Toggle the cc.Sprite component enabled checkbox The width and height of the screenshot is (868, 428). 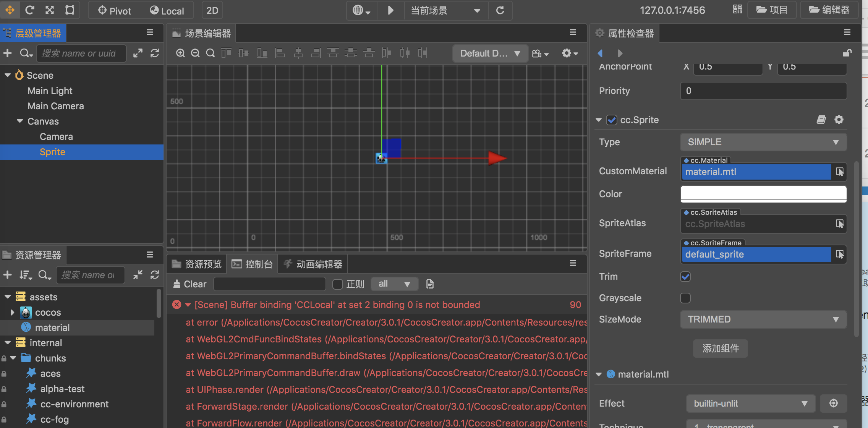pos(612,120)
